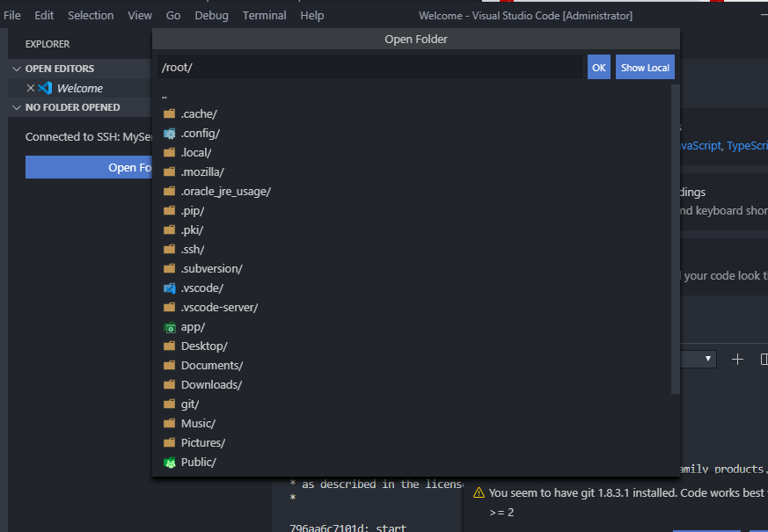The image size is (768, 532).
Task: Select the 'Documents/' entry text
Action: click(x=212, y=366)
